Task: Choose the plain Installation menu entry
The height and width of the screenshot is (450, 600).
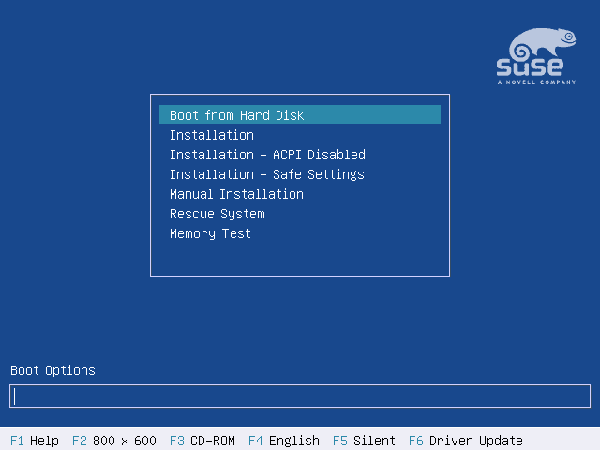Action: [212, 135]
